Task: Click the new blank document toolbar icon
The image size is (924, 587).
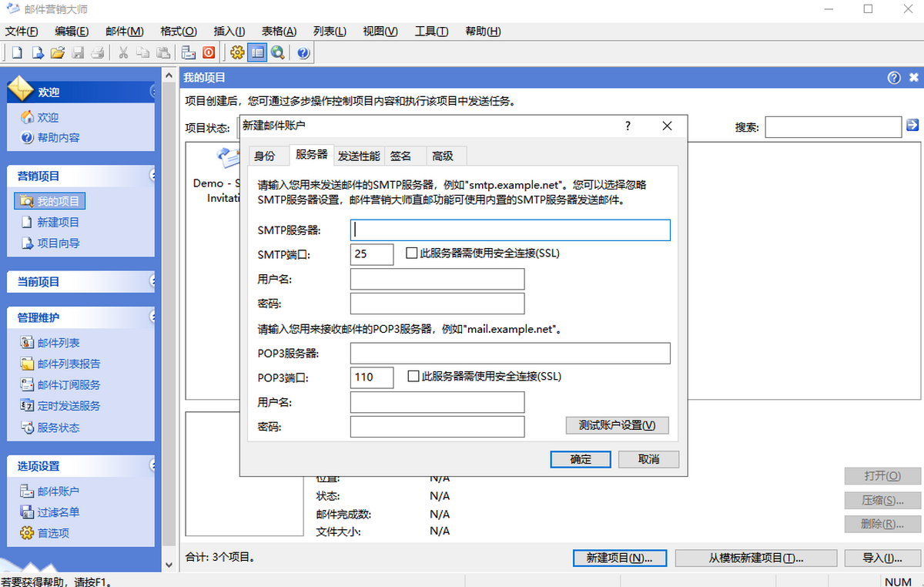Action: pos(16,52)
